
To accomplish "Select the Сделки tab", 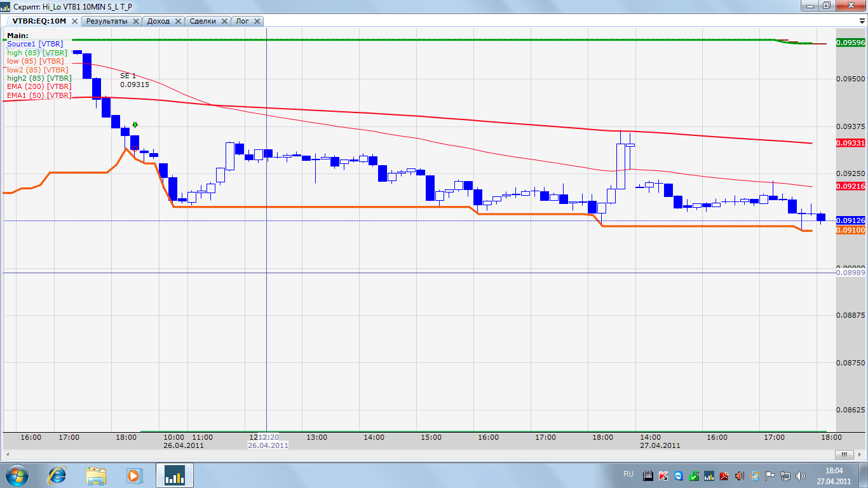I will (202, 21).
